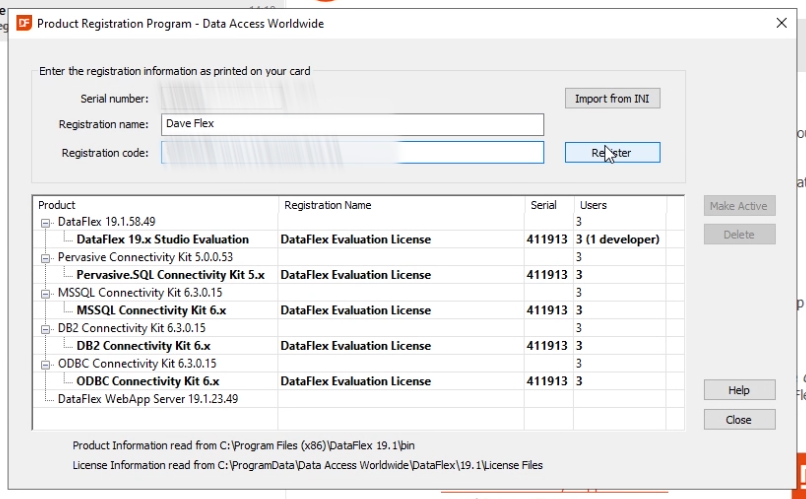The image size is (806, 499).
Task: Select Pervasive.SQL Connectivity Kit 5.x row
Action: (x=170, y=275)
